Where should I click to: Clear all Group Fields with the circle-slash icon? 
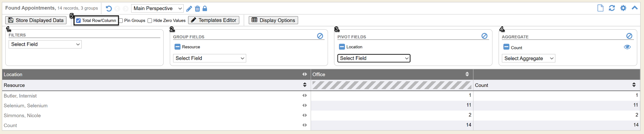320,36
